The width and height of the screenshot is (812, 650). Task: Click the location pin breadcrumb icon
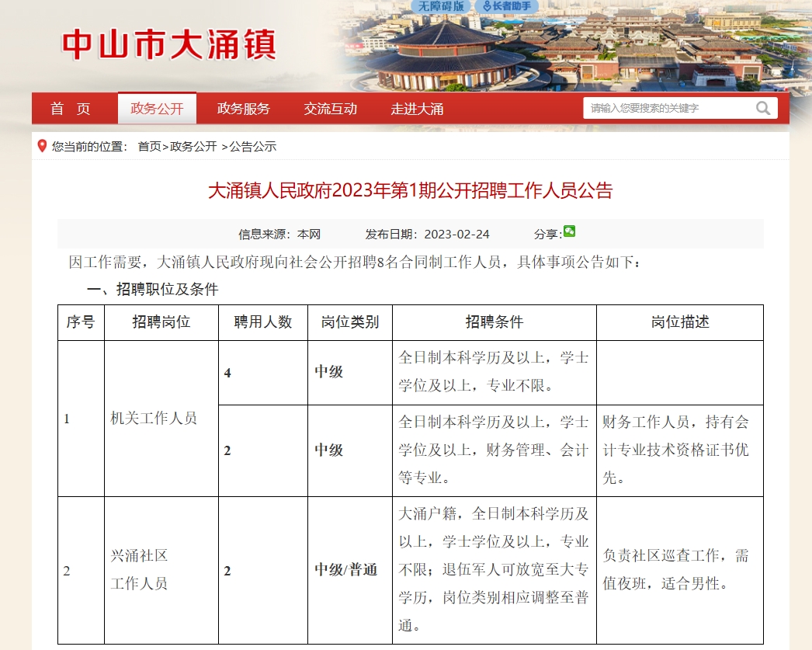pyautogui.click(x=43, y=145)
